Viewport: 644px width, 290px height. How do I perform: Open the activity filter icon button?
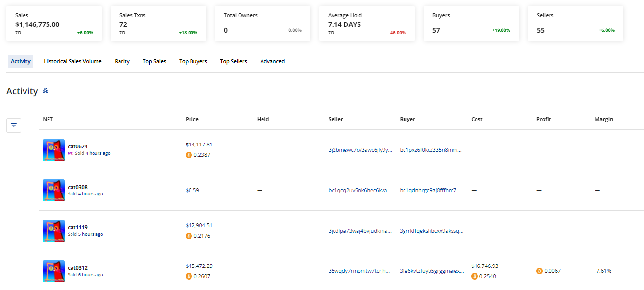(x=14, y=125)
